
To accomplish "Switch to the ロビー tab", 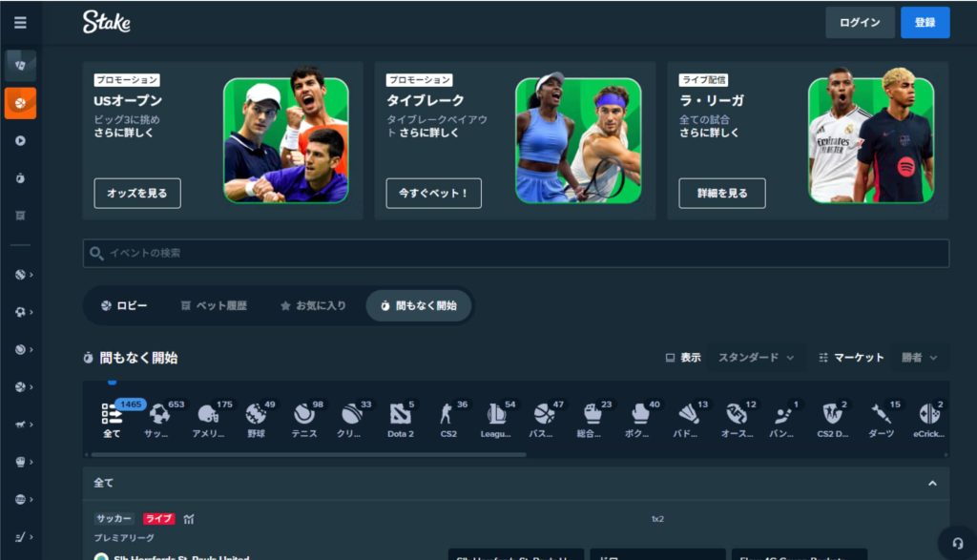I will (124, 305).
